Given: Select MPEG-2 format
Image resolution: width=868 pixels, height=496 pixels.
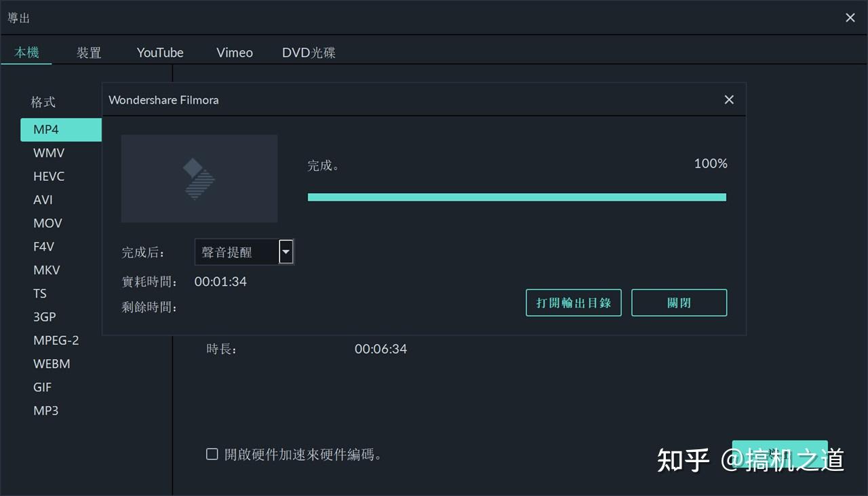Looking at the screenshot, I should [56, 340].
